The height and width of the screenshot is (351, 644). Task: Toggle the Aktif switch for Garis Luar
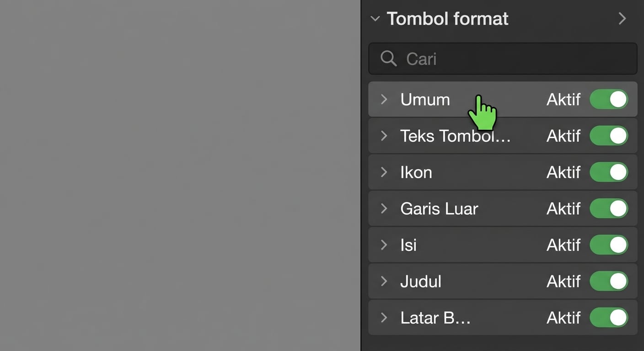609,208
